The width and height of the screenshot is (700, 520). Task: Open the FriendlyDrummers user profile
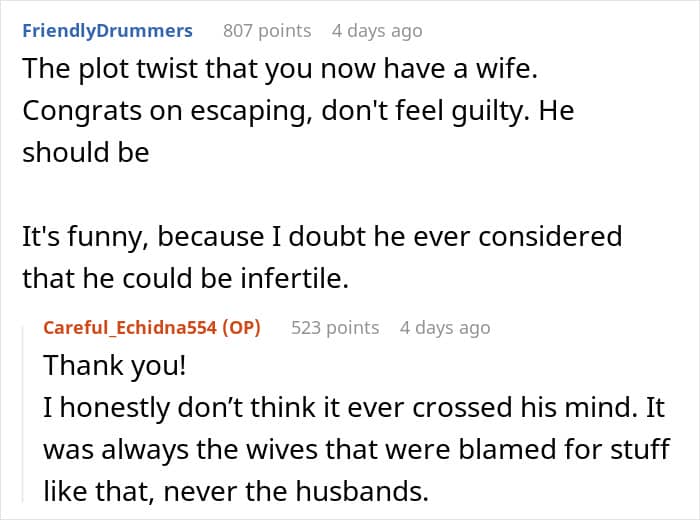pos(107,31)
